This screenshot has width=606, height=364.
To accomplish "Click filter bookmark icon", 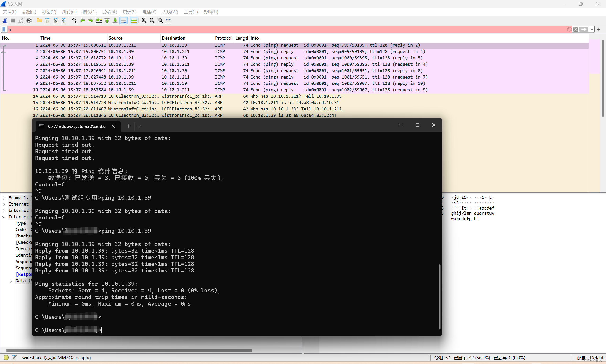I will 4,29.
